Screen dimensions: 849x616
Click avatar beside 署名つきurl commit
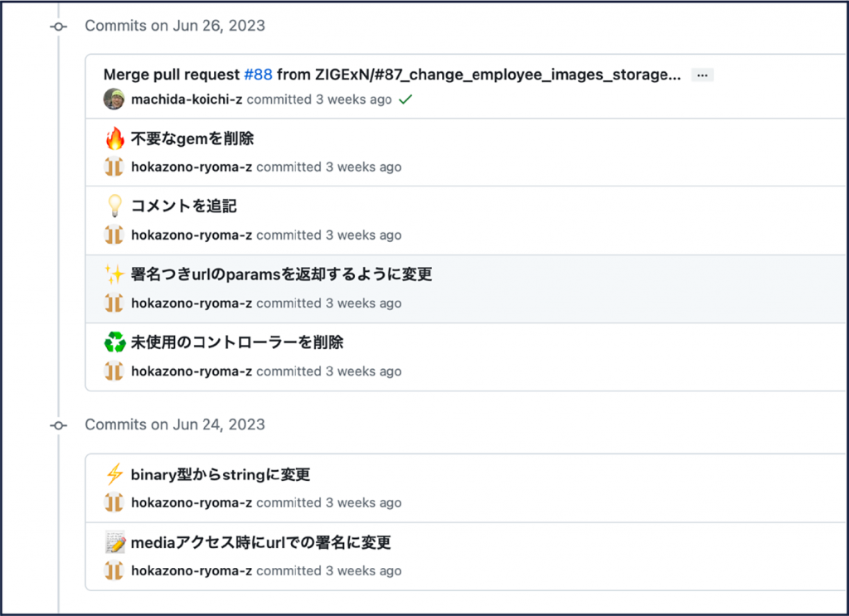[114, 303]
